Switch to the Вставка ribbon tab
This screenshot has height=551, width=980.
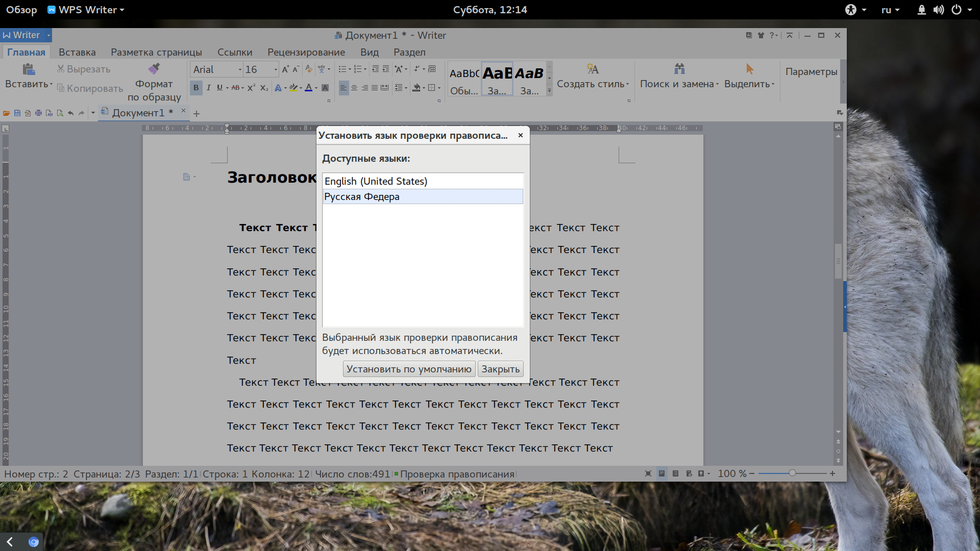click(x=77, y=52)
